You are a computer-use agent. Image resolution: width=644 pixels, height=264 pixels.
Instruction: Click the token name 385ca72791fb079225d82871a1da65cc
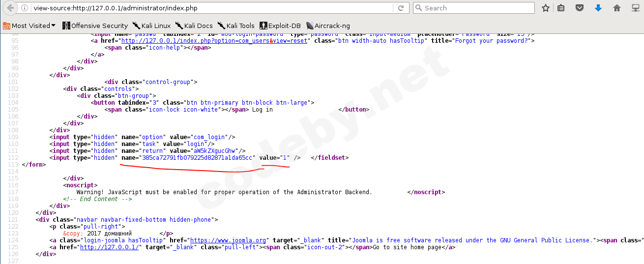click(x=197, y=158)
